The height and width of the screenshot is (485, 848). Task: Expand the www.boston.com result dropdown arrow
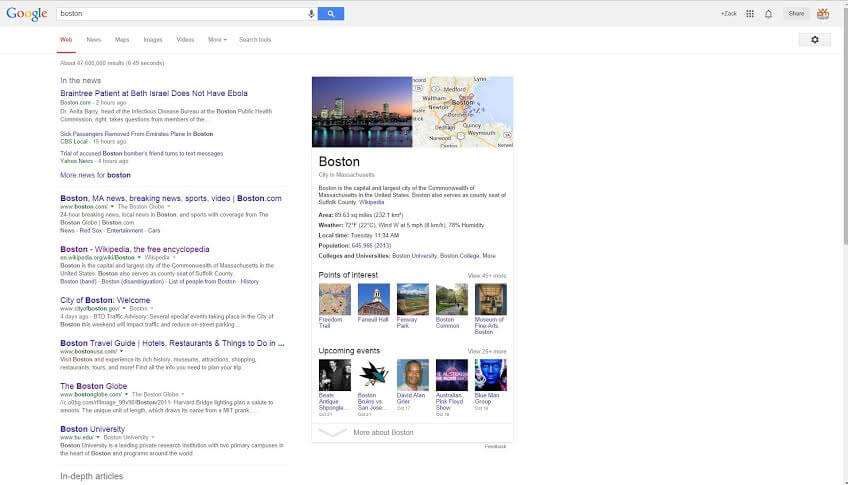[112, 207]
